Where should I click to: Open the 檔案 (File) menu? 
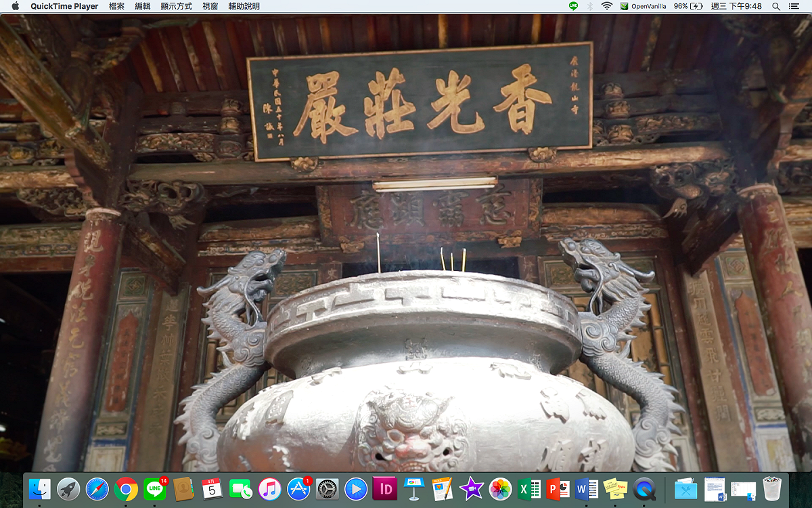click(x=116, y=6)
